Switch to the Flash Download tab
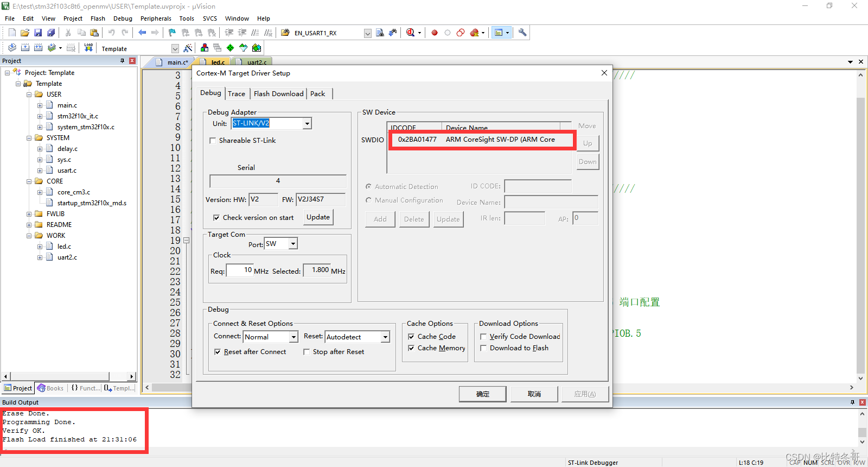This screenshot has width=868, height=467. [x=279, y=93]
